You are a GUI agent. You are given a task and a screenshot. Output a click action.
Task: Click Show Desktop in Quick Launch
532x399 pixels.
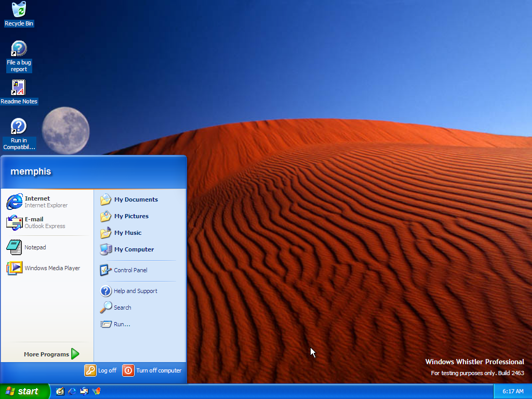pyautogui.click(x=60, y=391)
